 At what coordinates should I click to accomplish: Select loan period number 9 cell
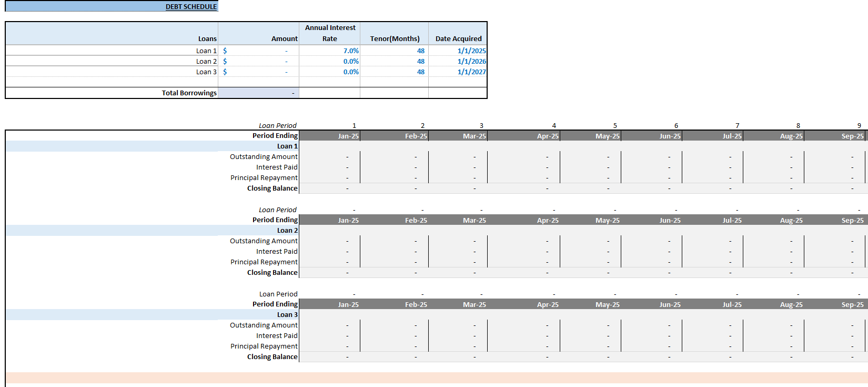point(835,125)
